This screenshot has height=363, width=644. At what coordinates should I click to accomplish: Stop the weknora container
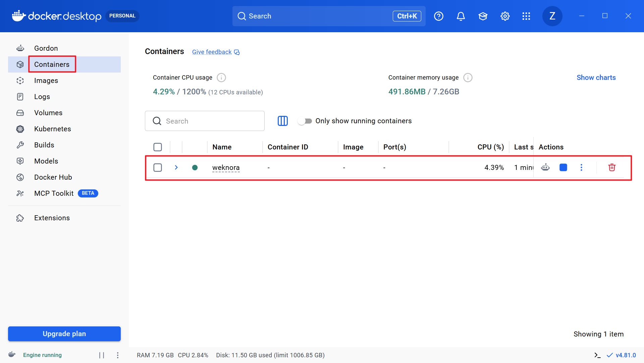[x=563, y=167]
